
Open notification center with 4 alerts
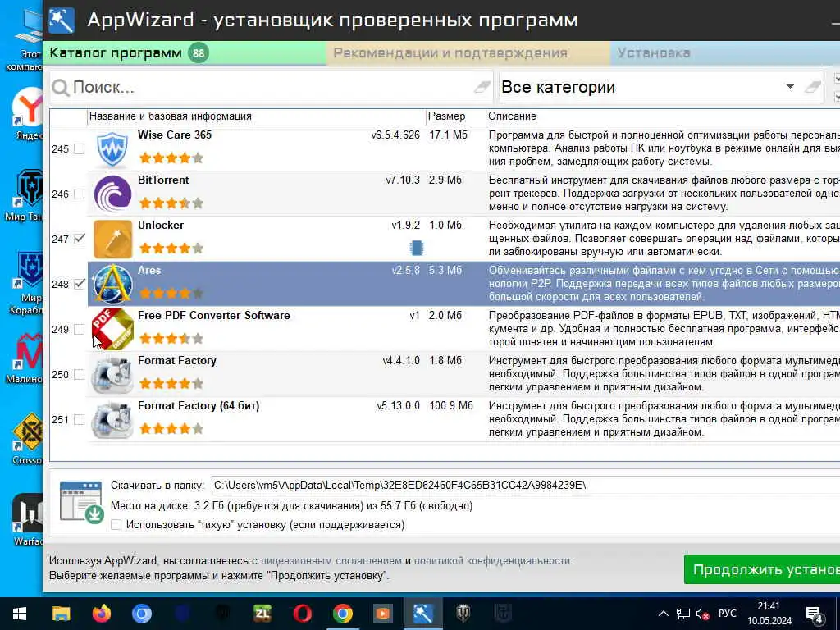point(815,615)
